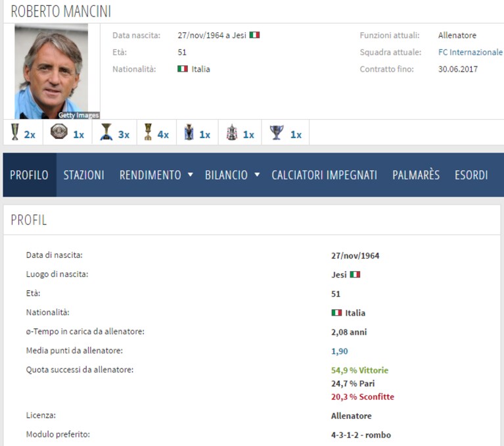Click the Getty Images photo credit
The image size is (504, 446).
point(78,115)
